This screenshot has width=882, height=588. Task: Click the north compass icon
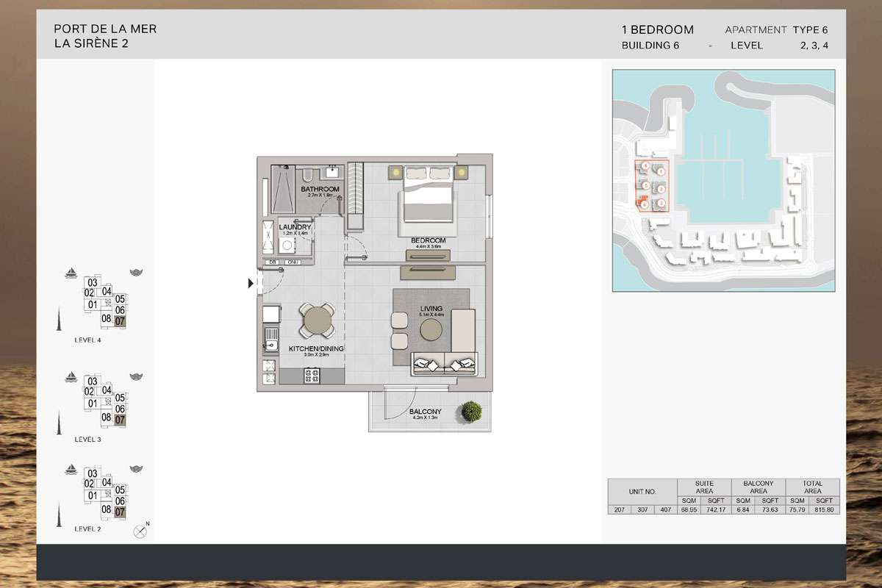coord(140,531)
